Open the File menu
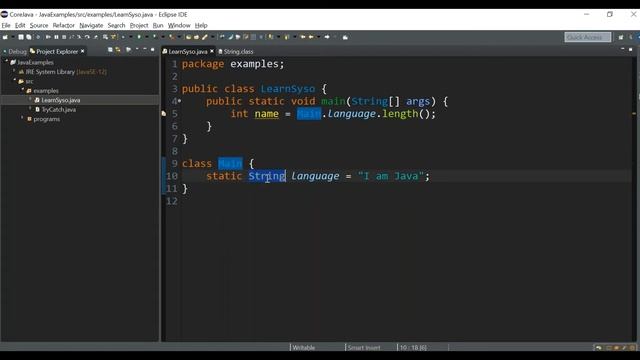The width and height of the screenshot is (640, 360). (x=6, y=25)
